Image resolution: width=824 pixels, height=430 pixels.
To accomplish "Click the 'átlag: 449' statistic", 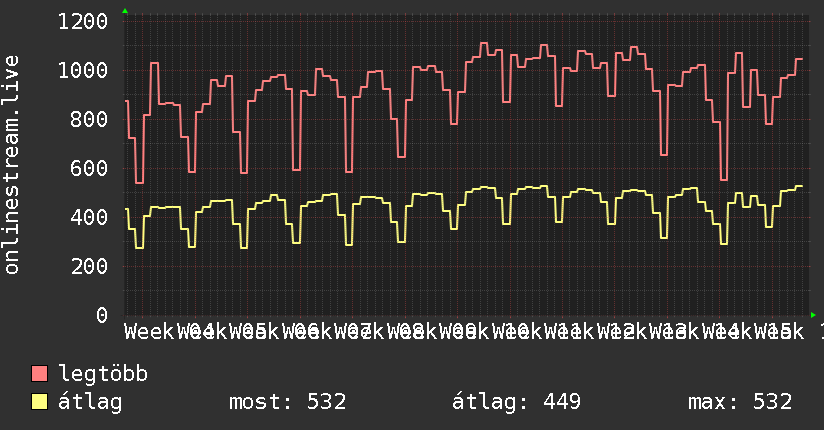I will point(517,402).
